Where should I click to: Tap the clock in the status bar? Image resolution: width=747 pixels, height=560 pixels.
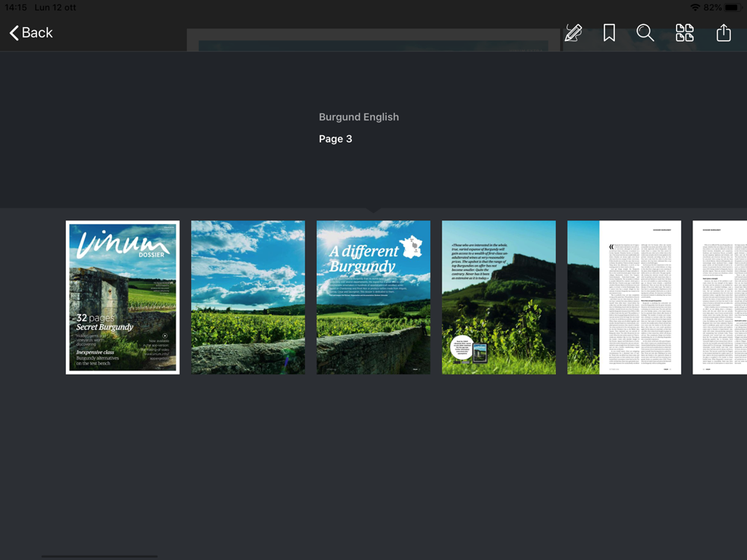coord(16,7)
